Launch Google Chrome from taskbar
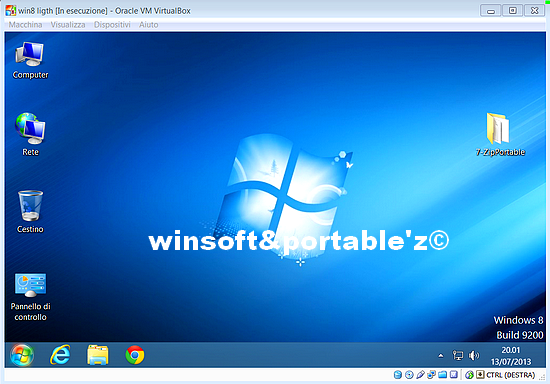The width and height of the screenshot is (550, 384). [135, 355]
